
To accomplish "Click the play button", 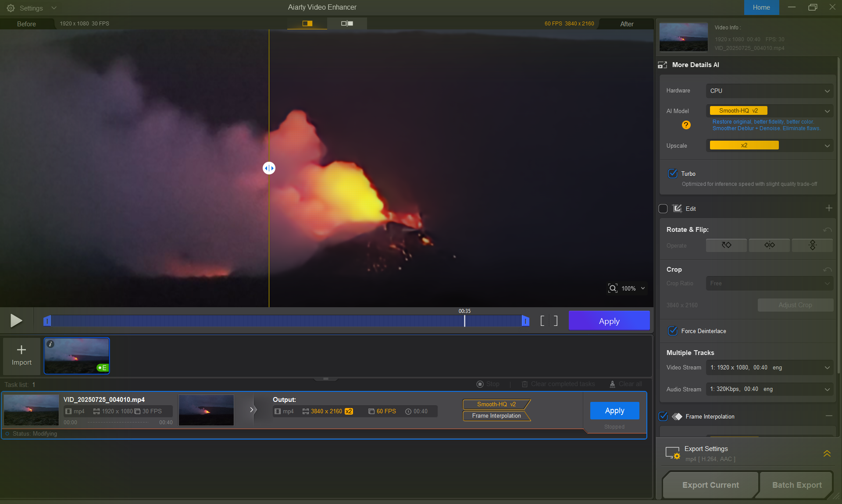I will (x=16, y=321).
